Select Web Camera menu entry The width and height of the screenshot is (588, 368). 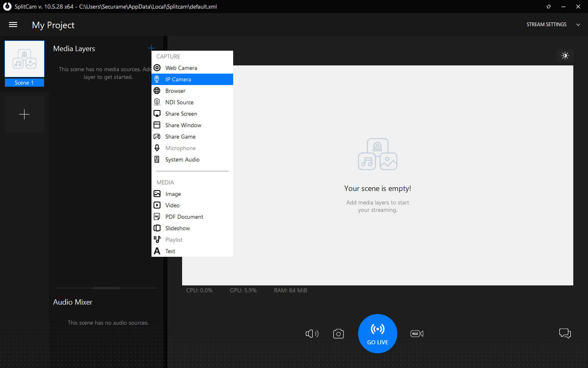pyautogui.click(x=192, y=68)
